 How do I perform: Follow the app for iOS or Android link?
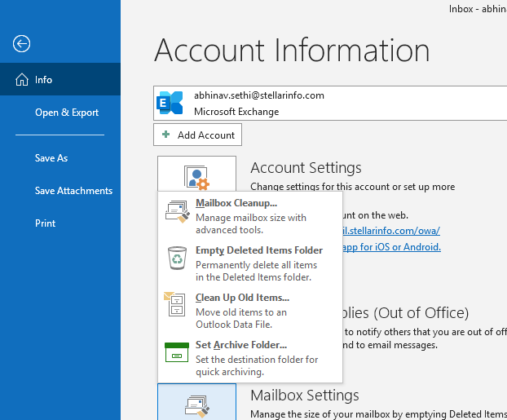pyautogui.click(x=391, y=247)
